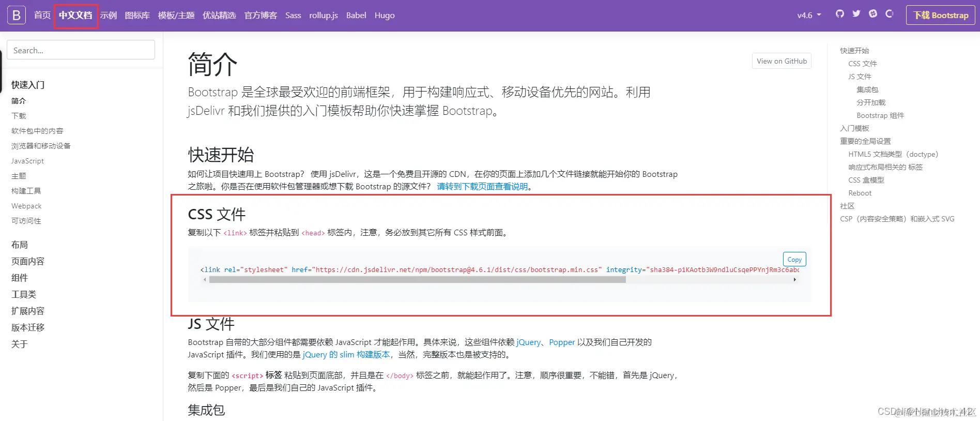The image size is (980, 421).
Task: Expand the 页面内容 sidebar section
Action: pyautogui.click(x=28, y=262)
